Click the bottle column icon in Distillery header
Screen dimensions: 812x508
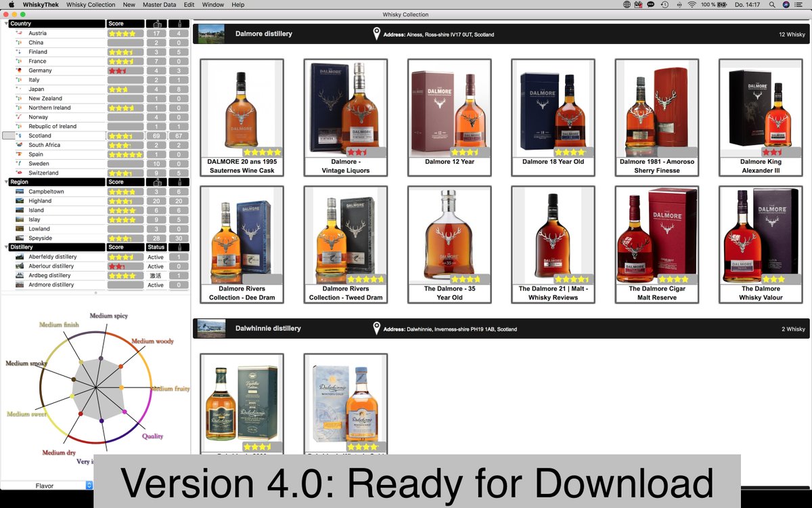pos(179,247)
